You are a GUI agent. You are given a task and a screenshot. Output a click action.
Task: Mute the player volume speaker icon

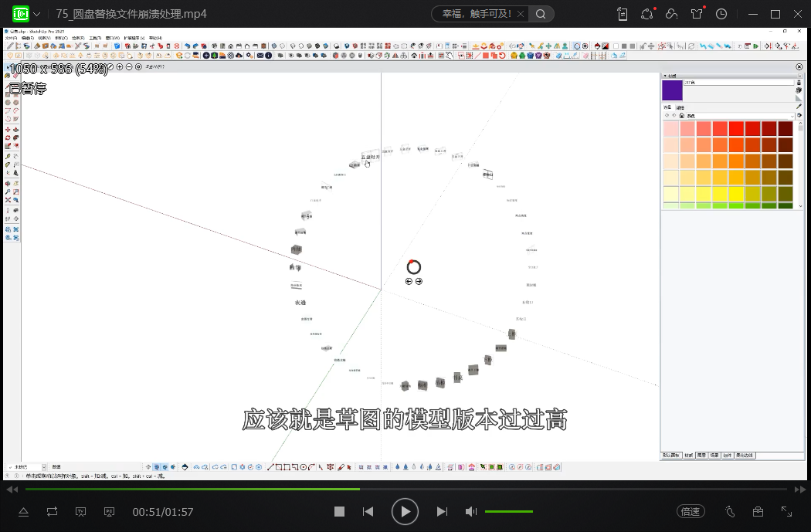(471, 511)
